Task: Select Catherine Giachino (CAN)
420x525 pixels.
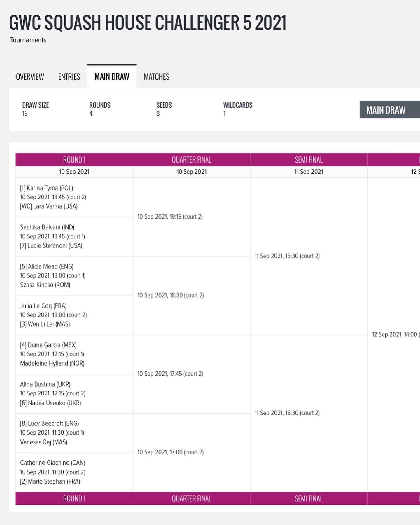Action: (x=53, y=463)
